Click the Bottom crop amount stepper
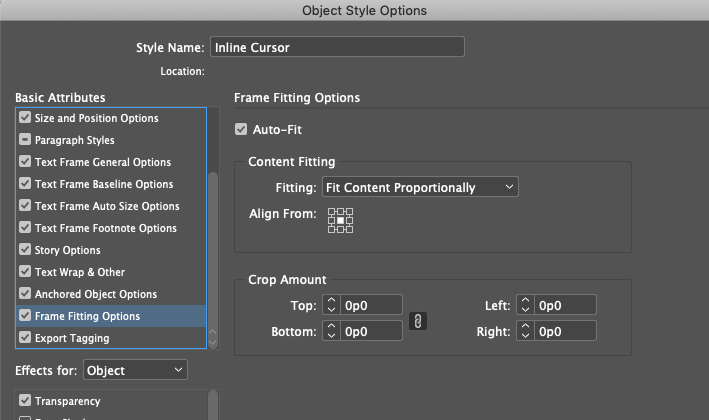The image size is (709, 420). click(x=331, y=331)
